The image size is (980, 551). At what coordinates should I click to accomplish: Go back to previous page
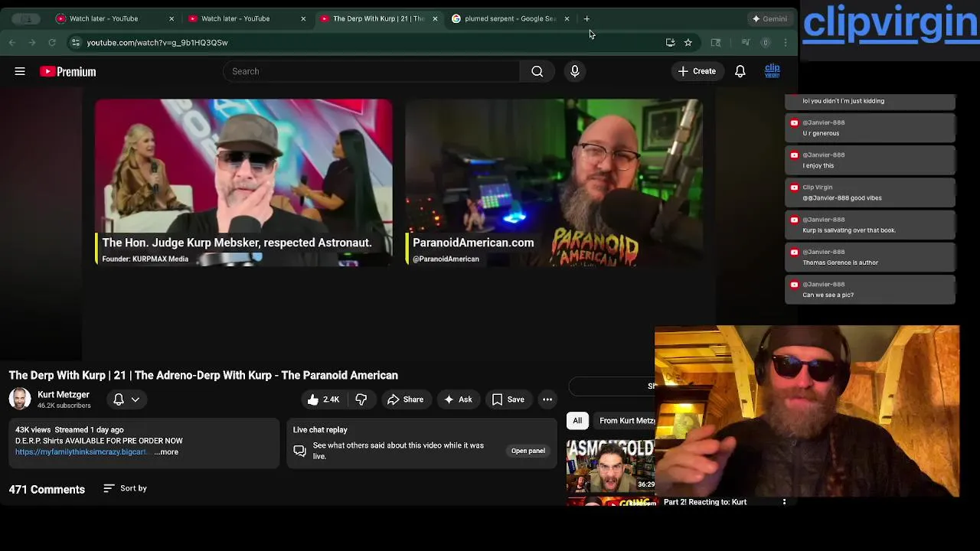point(12,43)
